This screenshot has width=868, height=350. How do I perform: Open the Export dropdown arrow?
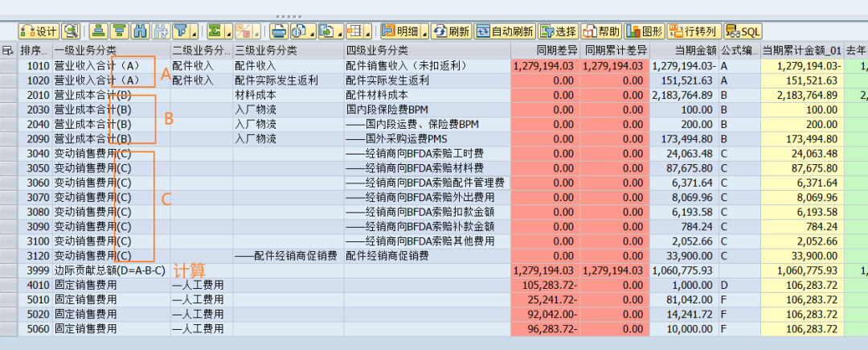coord(341,31)
